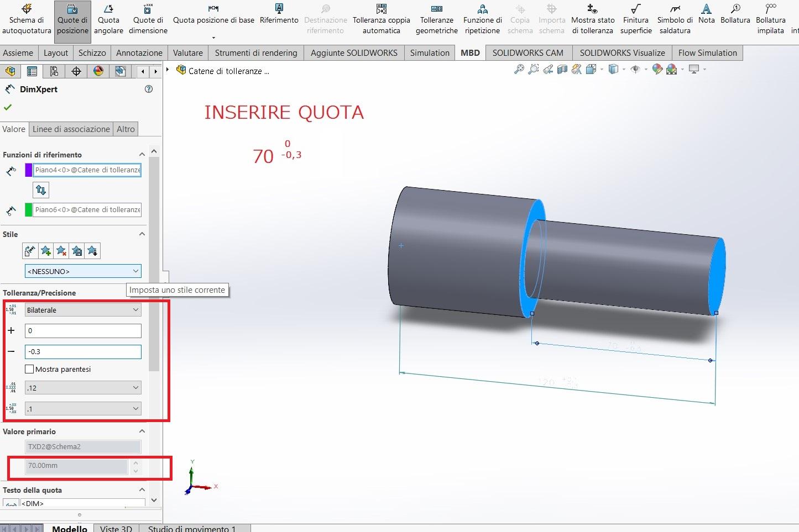This screenshot has width=799, height=532.
Task: Click Apply default style attributes icon
Action: pyautogui.click(x=30, y=251)
